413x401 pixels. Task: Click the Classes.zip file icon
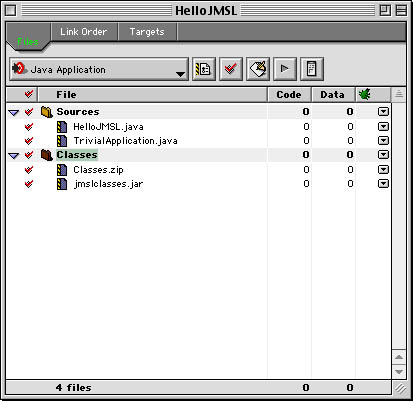pyautogui.click(x=62, y=170)
